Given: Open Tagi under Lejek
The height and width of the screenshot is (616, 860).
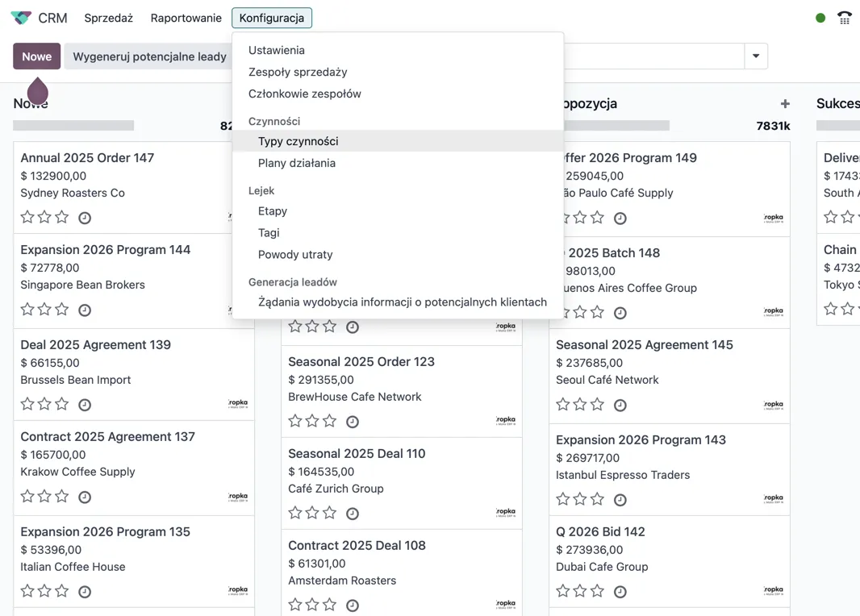Looking at the screenshot, I should click(x=269, y=233).
